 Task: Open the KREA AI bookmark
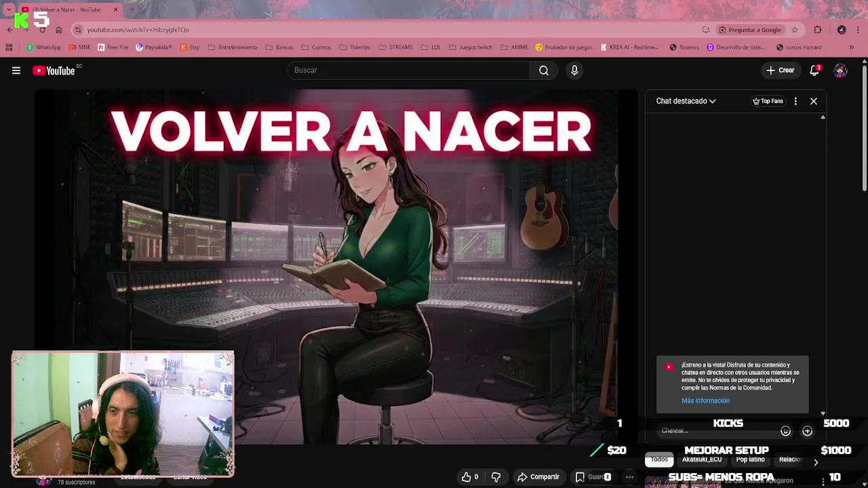629,47
